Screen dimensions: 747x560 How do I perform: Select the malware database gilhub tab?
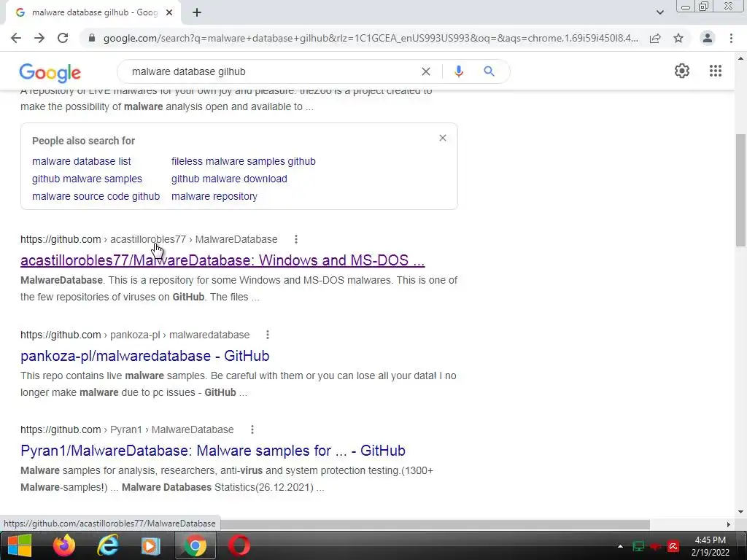(x=93, y=12)
